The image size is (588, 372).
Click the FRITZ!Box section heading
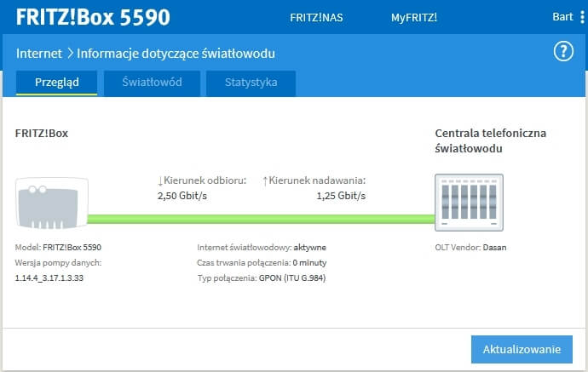[x=42, y=134]
